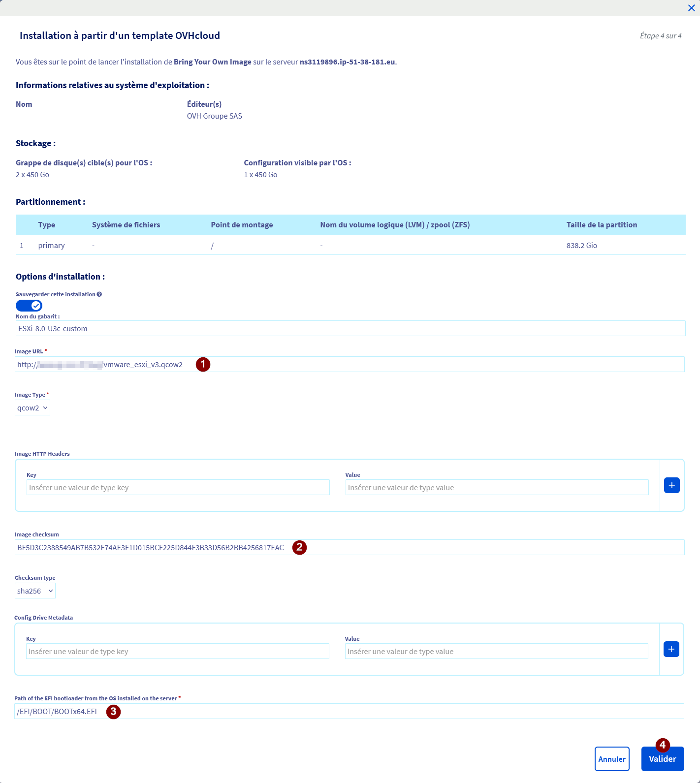The width and height of the screenshot is (700, 783).
Task: Click the Étape 4 sur 4 step indicator
Action: click(661, 36)
